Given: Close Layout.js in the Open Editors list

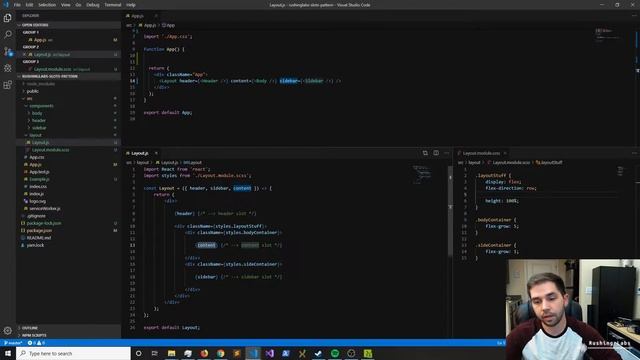Looking at the screenshot, I should coord(24,54).
